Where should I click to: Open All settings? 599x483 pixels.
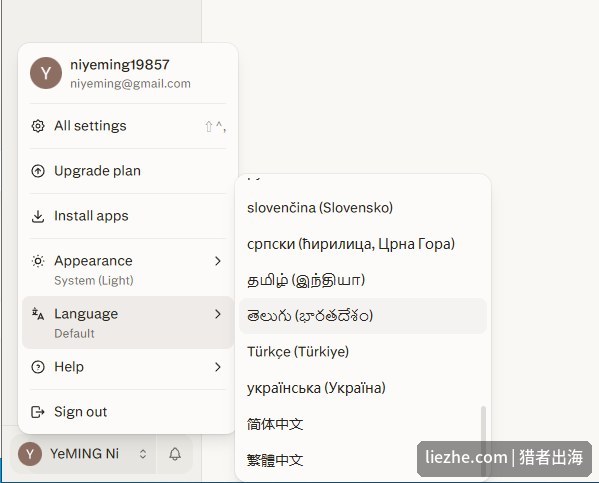point(128,126)
